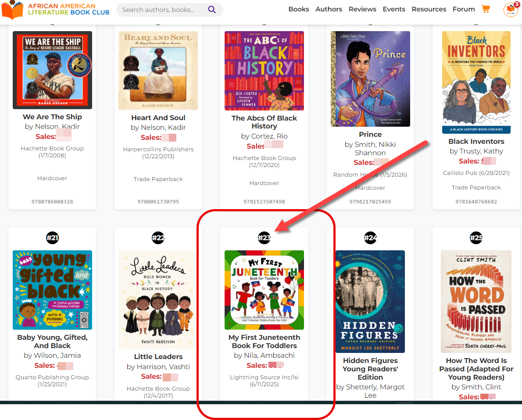Open the We Are The Ship title link
The width and height of the screenshot is (522, 420).
[52, 117]
